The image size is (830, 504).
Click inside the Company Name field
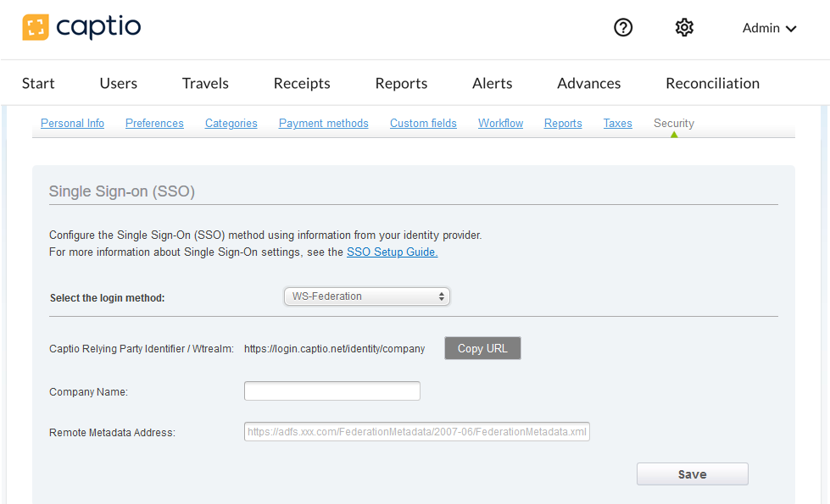click(x=331, y=390)
